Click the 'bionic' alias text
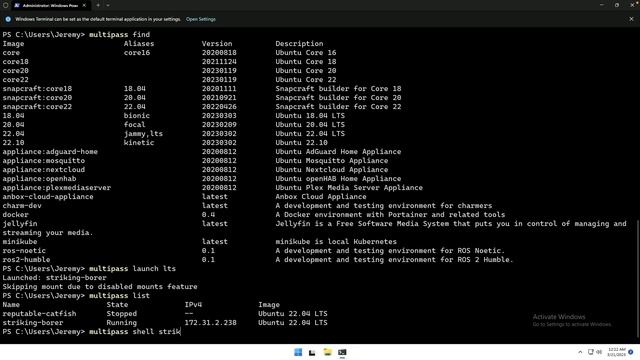Image resolution: width=640 pixels, height=360 pixels. tap(137, 116)
